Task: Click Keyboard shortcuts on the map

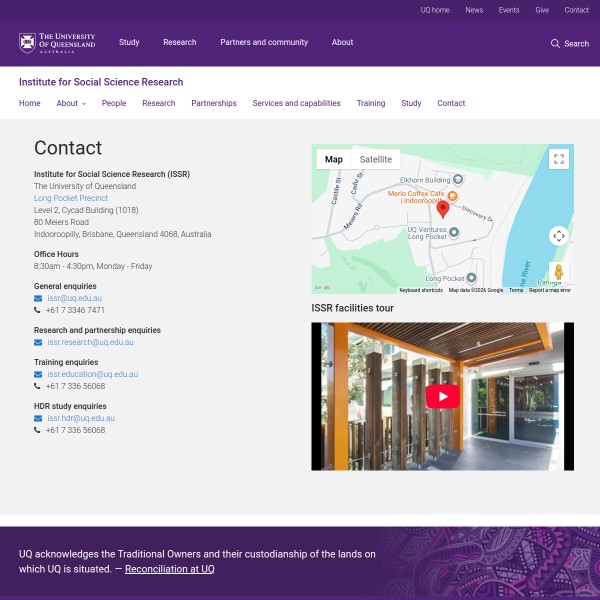Action: click(421, 290)
